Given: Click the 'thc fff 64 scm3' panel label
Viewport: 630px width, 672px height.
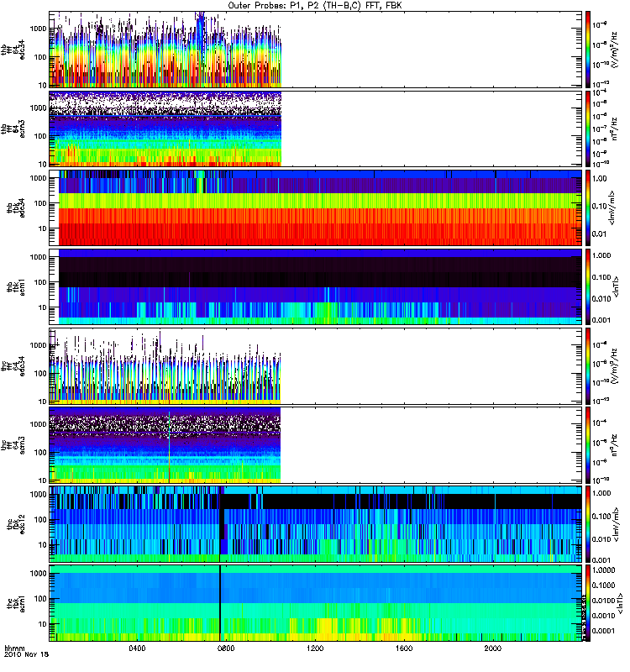Looking at the screenshot, I should click(13, 446).
